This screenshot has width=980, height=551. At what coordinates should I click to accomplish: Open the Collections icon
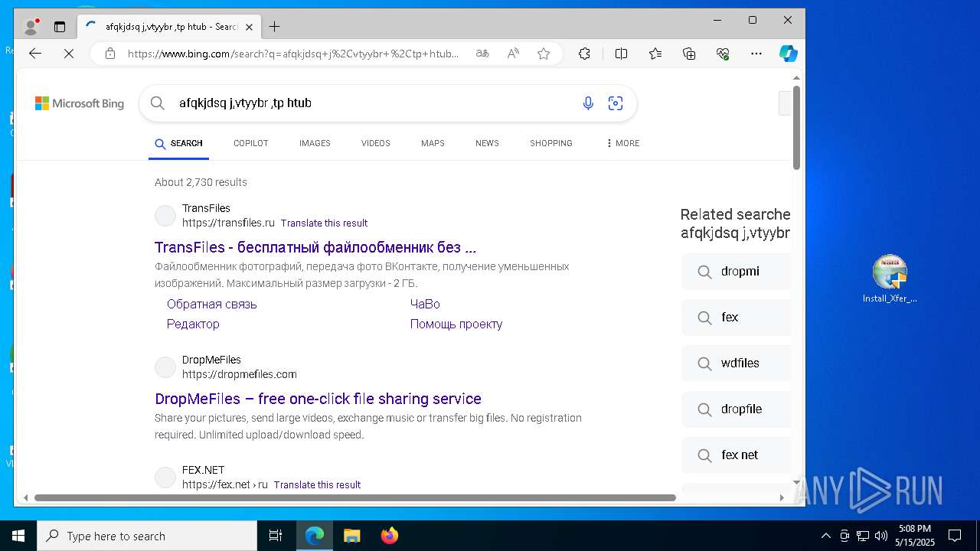coord(689,54)
